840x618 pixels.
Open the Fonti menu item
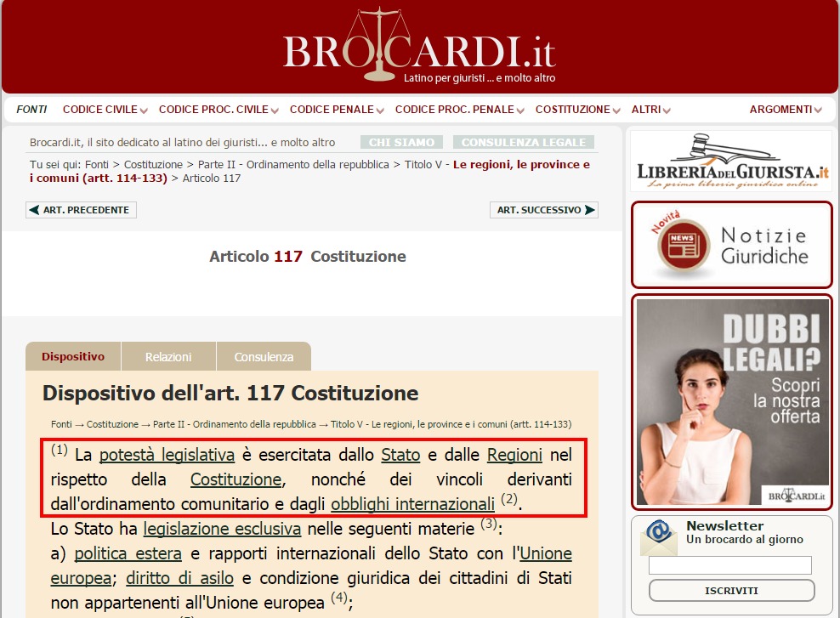point(31,110)
